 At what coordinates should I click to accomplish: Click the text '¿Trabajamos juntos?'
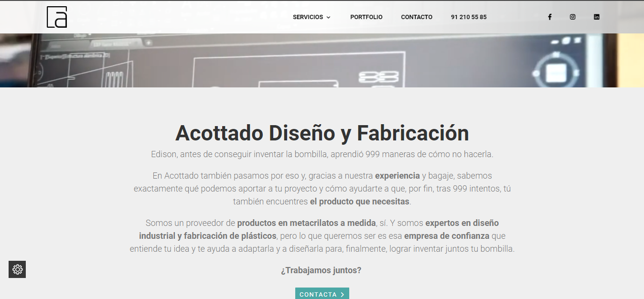click(321, 270)
